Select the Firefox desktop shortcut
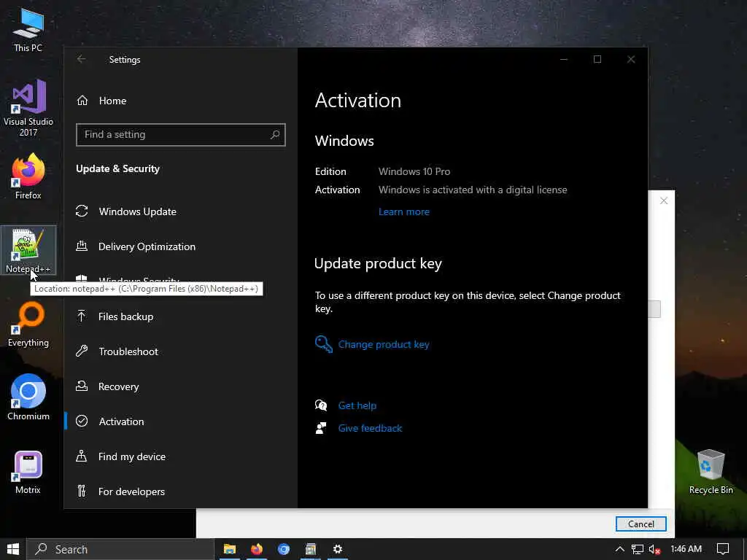 (x=28, y=176)
